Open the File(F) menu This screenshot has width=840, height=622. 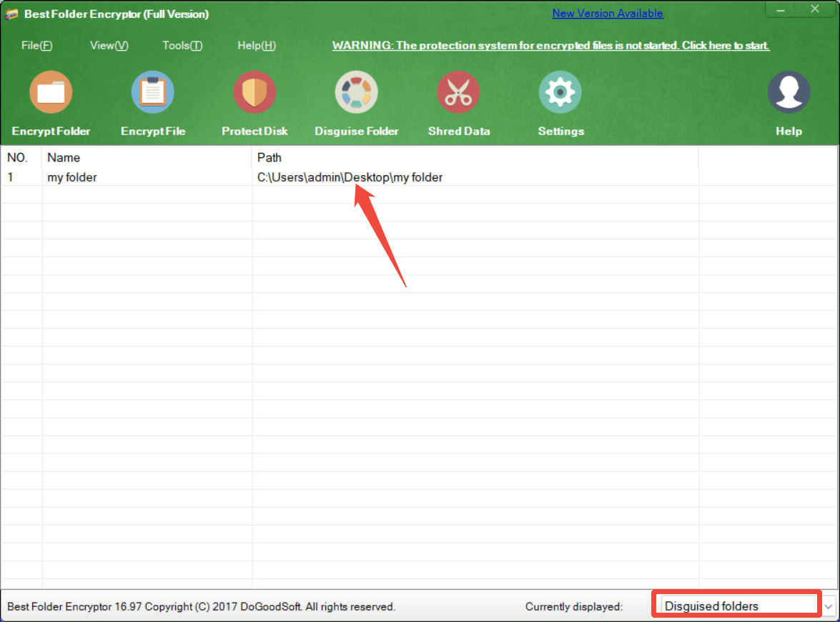[x=36, y=46]
